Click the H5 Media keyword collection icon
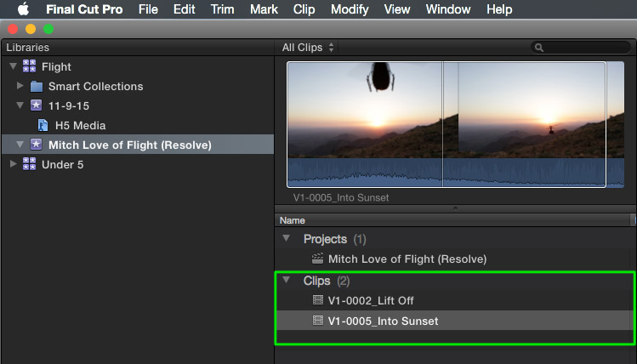The height and width of the screenshot is (364, 637). click(x=43, y=125)
